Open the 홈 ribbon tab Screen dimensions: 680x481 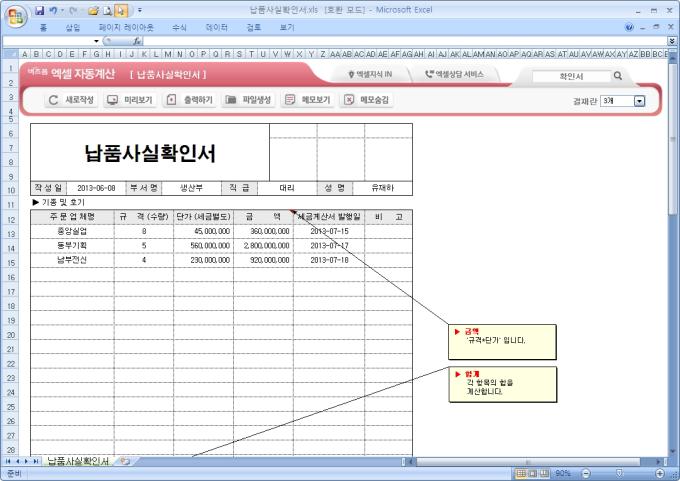click(43, 27)
